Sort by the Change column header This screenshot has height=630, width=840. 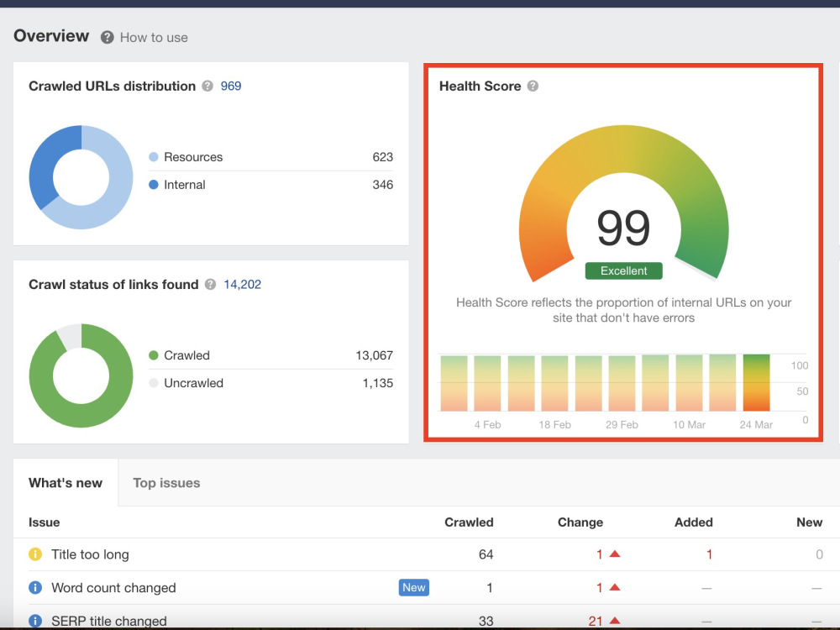point(580,522)
